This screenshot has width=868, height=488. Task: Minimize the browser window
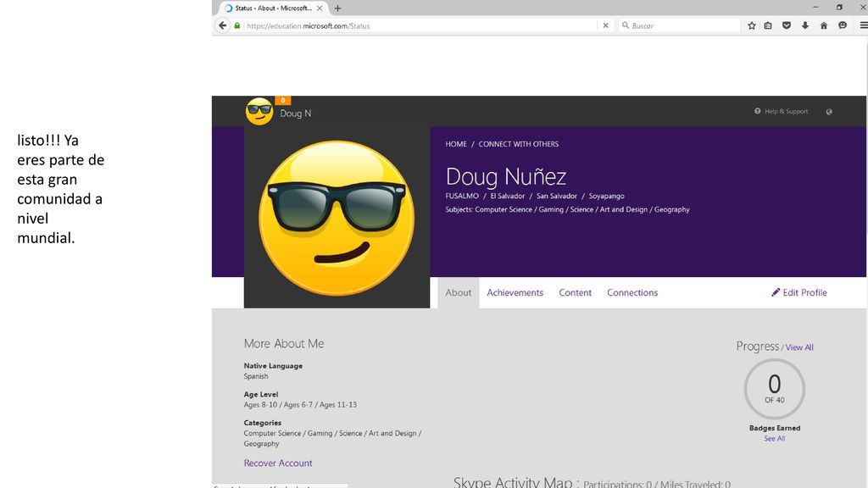point(815,7)
